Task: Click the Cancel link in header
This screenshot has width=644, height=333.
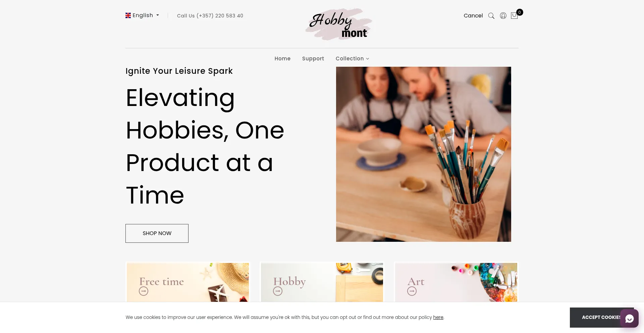Action: point(473,16)
